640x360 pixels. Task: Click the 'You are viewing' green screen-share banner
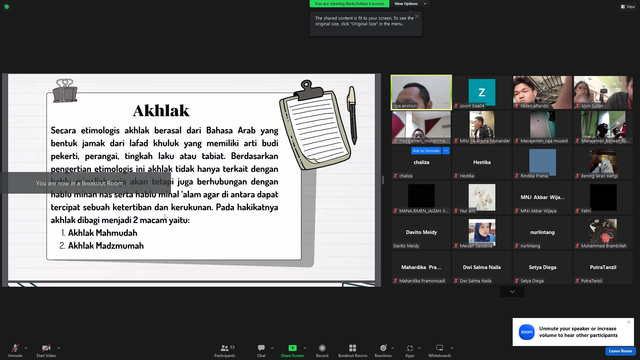[x=349, y=4]
